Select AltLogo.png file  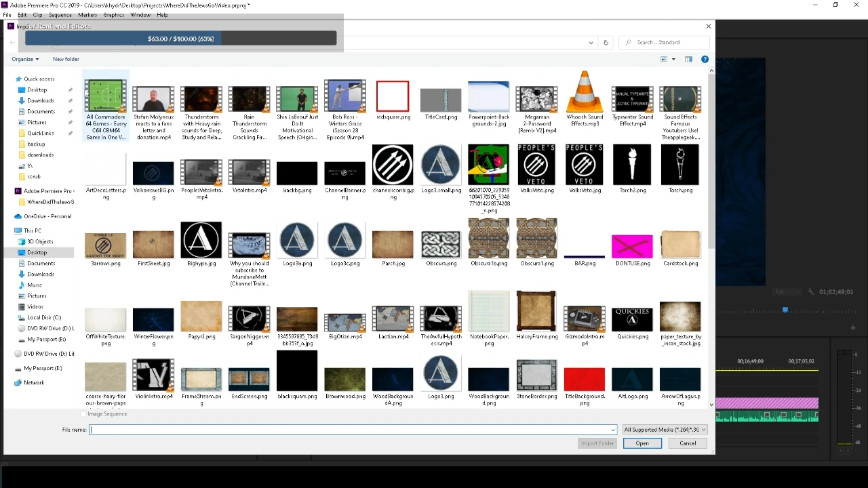633,383
